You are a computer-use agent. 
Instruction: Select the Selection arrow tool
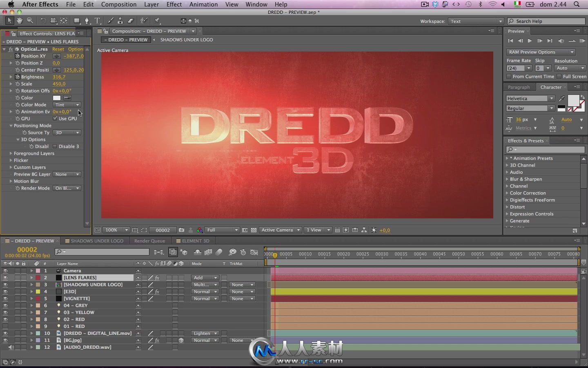(9, 20)
